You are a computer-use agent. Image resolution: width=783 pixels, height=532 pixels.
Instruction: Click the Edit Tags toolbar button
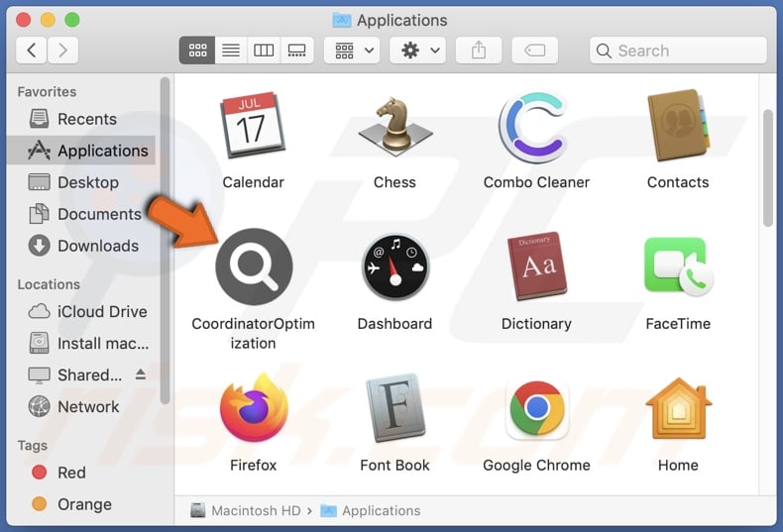click(535, 50)
